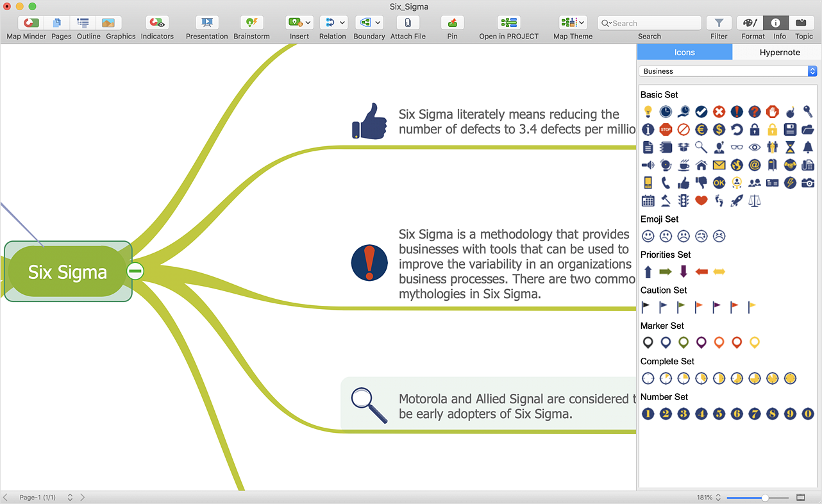Click the Search input field
Viewport: 822px width, 504px height.
click(x=654, y=23)
